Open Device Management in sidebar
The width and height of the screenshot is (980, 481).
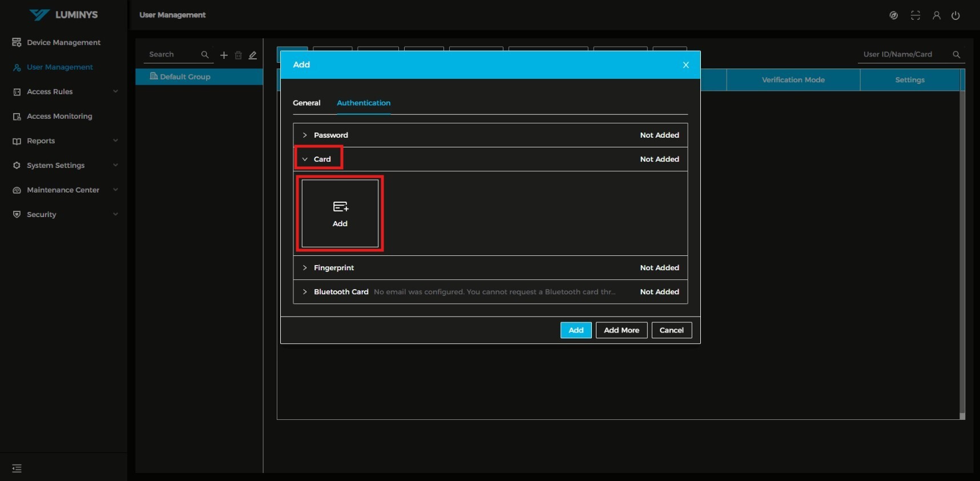63,42
